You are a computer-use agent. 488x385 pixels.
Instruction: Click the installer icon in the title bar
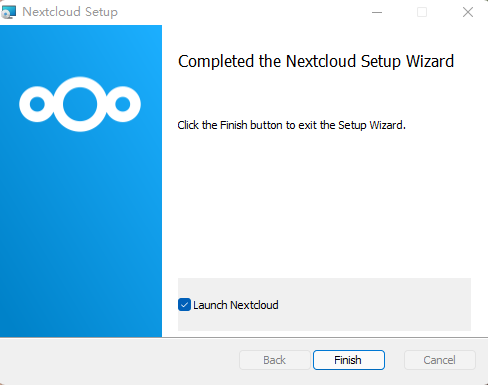pyautogui.click(x=9, y=12)
